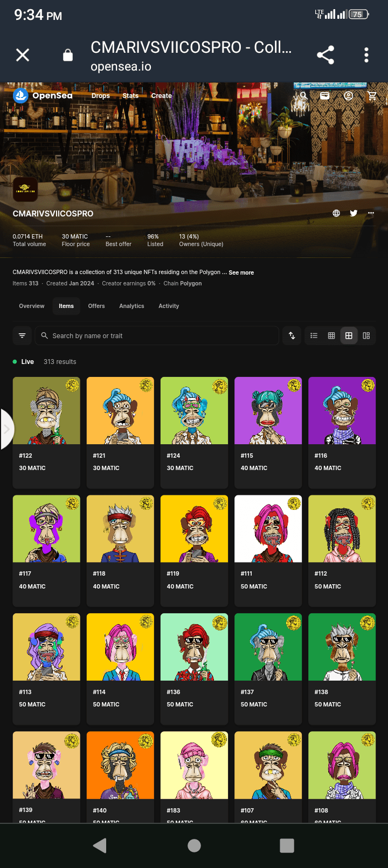The height and width of the screenshot is (868, 388).
Task: Open the Stats menu
Action: (130, 96)
